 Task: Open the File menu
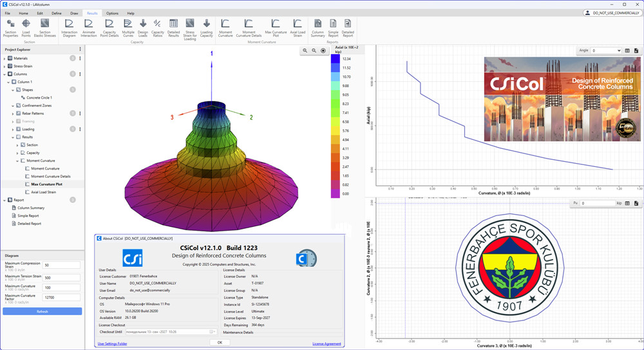coord(7,13)
